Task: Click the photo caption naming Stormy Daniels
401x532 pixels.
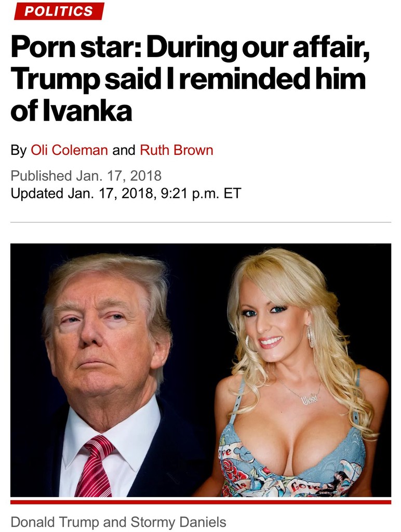Action: click(118, 522)
